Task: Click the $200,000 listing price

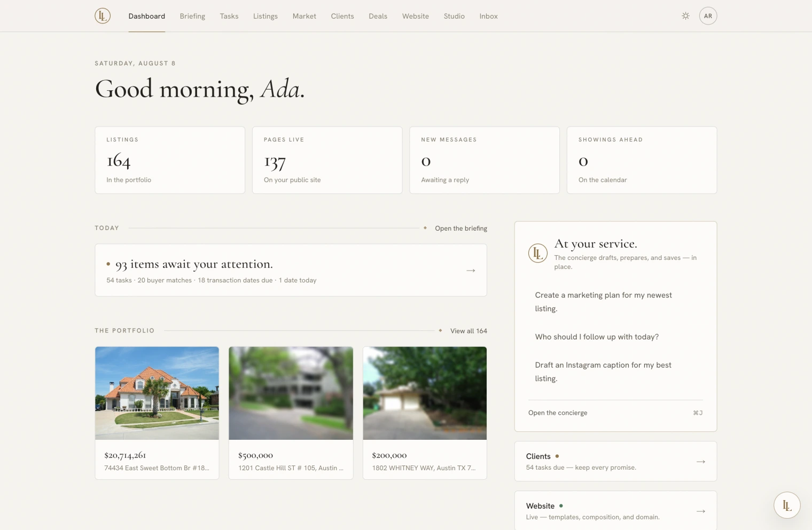Action: pyautogui.click(x=389, y=455)
